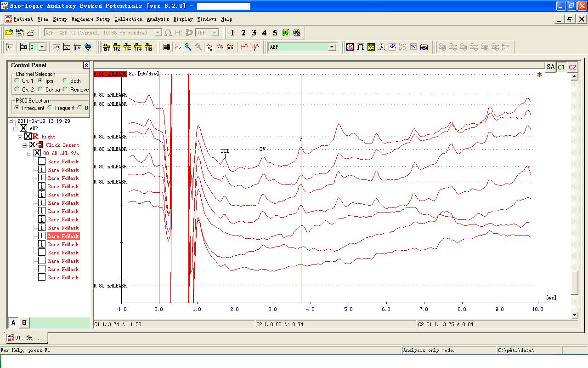Click the blue magnifier zoom-in icon
588x368 pixels.
point(188,47)
